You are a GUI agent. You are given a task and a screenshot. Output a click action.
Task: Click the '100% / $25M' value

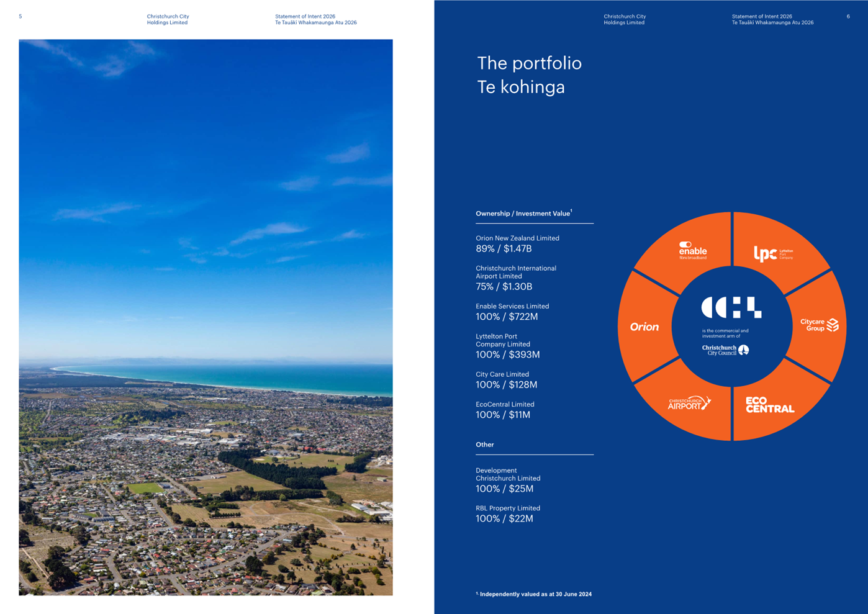pos(504,489)
